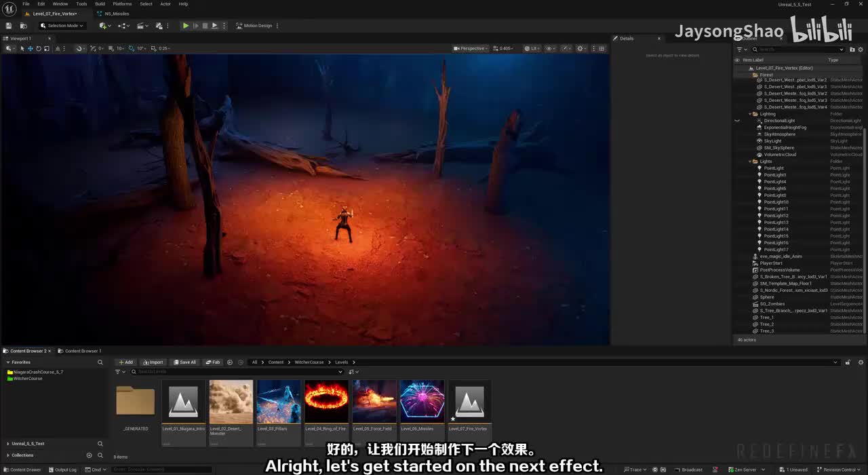Expand the Collections section

coord(8,455)
